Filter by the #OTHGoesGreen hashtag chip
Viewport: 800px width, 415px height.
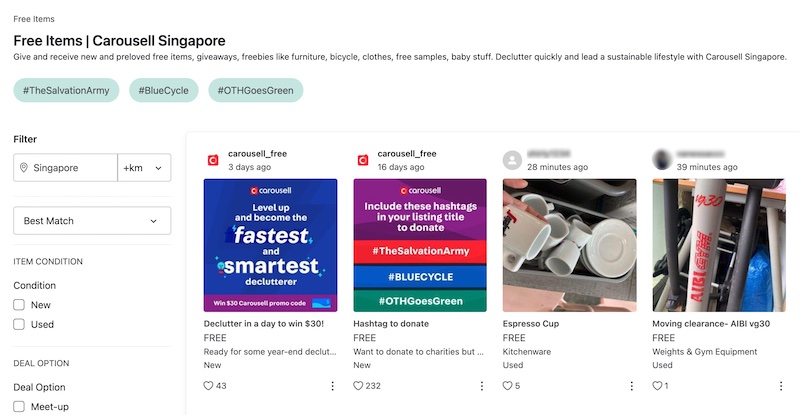point(256,91)
